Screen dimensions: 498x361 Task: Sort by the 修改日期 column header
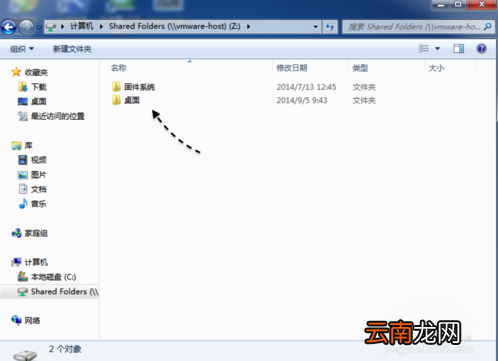(x=292, y=68)
